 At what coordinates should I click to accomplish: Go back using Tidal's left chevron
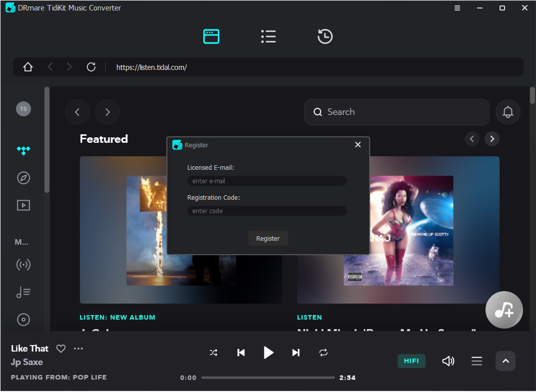77,112
